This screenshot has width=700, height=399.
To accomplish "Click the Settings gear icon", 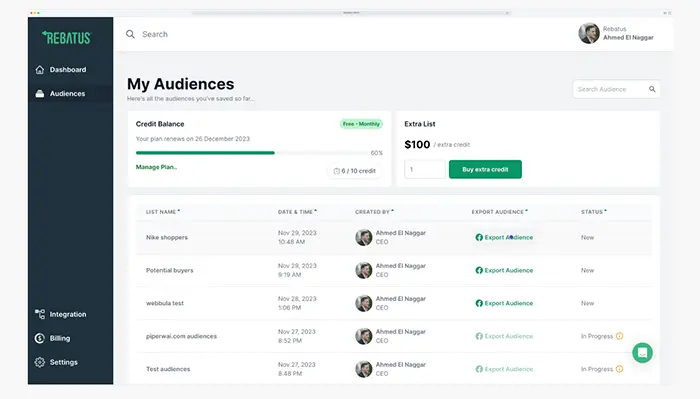I will 40,362.
